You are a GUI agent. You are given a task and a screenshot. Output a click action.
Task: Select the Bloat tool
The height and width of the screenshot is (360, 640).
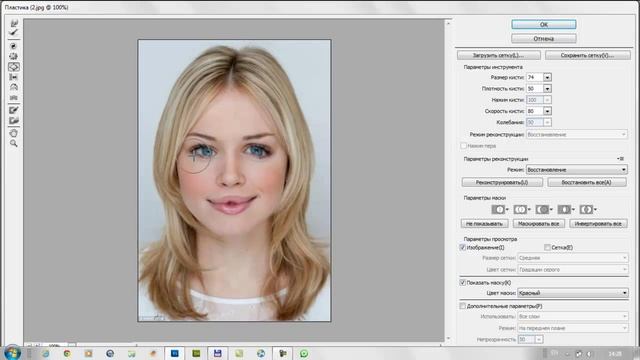[14, 67]
